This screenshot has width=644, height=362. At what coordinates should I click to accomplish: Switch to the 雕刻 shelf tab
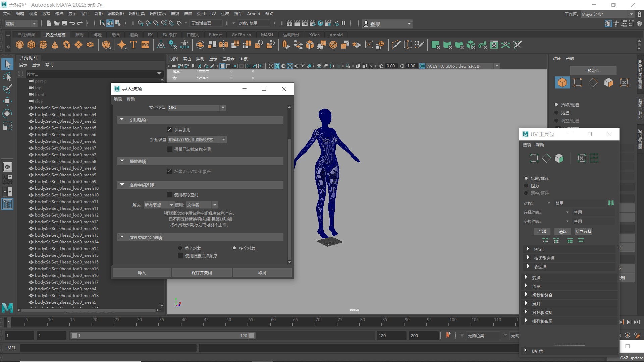tap(79, 35)
